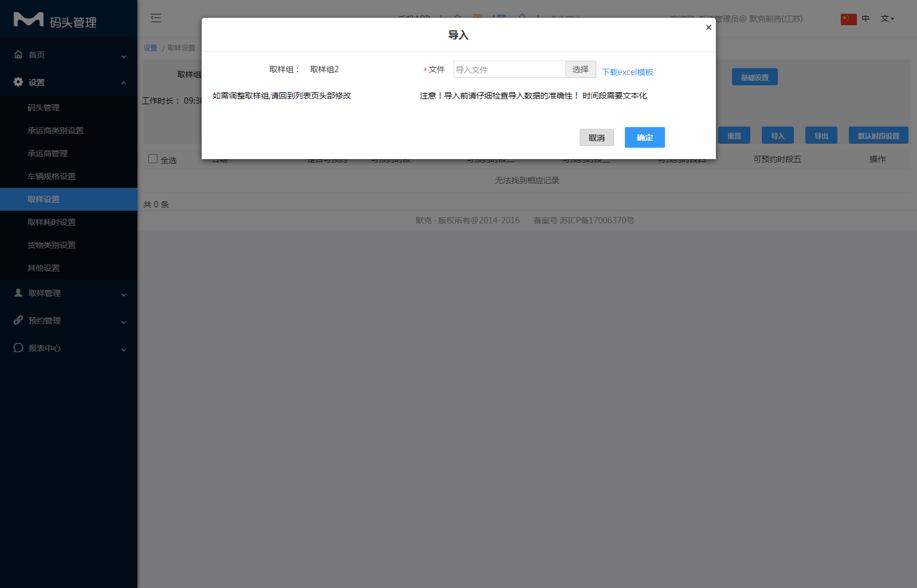Image resolution: width=917 pixels, height=588 pixels.
Task: Open 承运商管理 in the sidebar
Action: pyautogui.click(x=48, y=153)
